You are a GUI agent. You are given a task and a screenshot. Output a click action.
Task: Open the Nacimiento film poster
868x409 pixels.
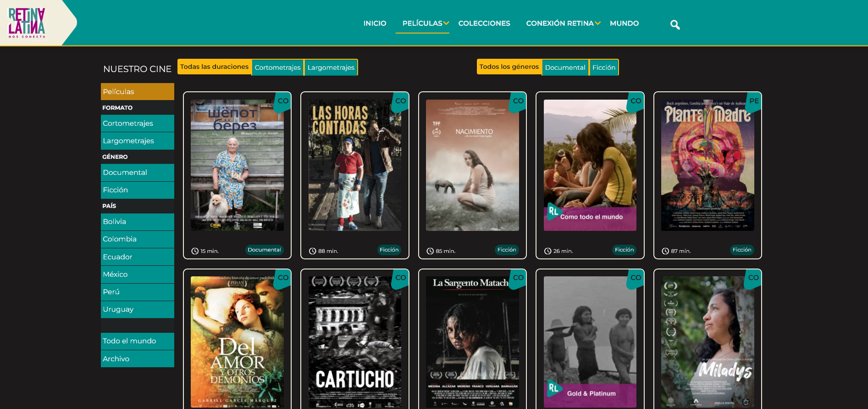coord(472,165)
